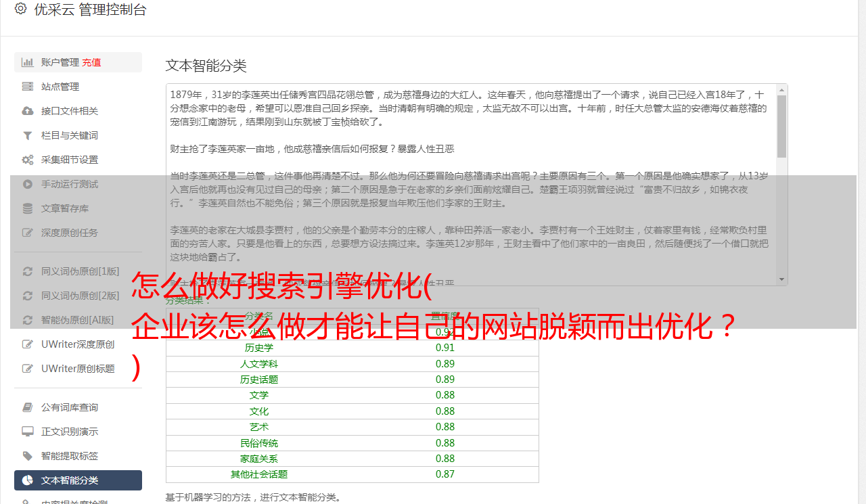This screenshot has width=866, height=504.
Task: Click the play icon for 手动运行测试
Action: click(27, 184)
